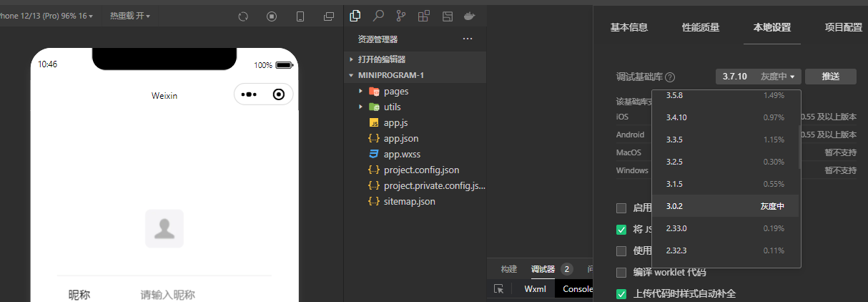Expand the utils folder arrow
The width and height of the screenshot is (868, 302).
(x=361, y=107)
